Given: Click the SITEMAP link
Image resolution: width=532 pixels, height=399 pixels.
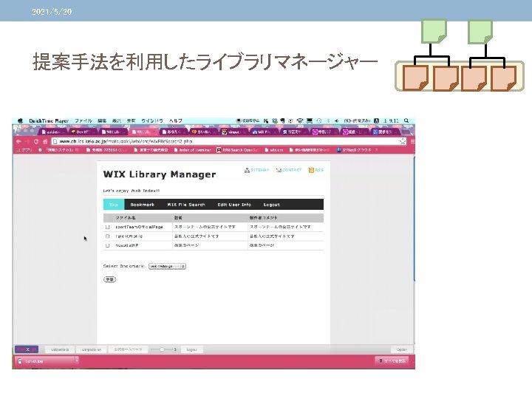Looking at the screenshot, I should point(256,170).
